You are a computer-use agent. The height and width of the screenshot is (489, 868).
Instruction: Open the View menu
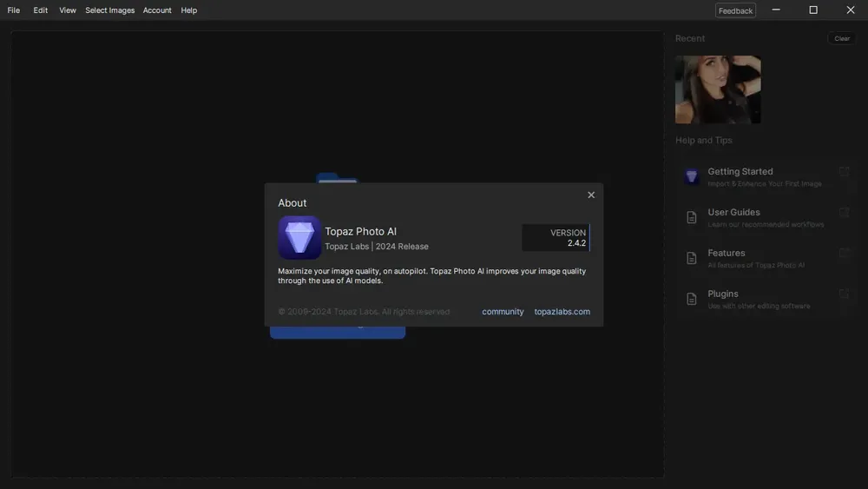(68, 10)
